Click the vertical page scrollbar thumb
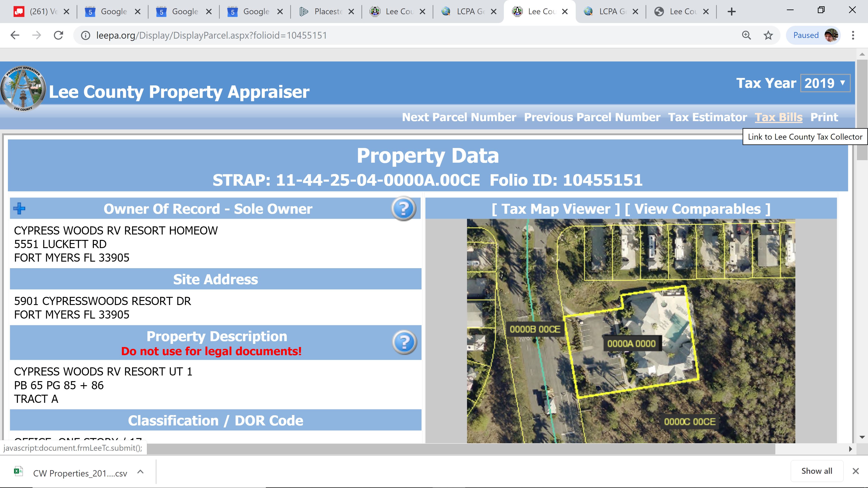The width and height of the screenshot is (868, 488). (x=862, y=110)
